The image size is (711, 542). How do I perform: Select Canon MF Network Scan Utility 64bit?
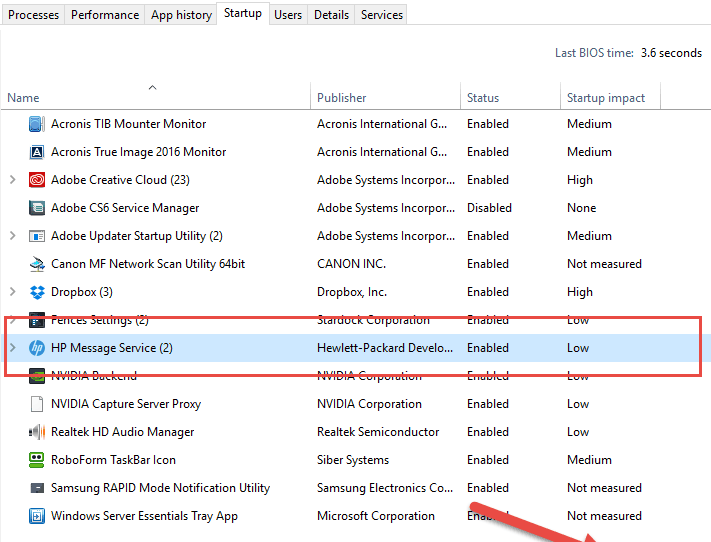[356, 264]
